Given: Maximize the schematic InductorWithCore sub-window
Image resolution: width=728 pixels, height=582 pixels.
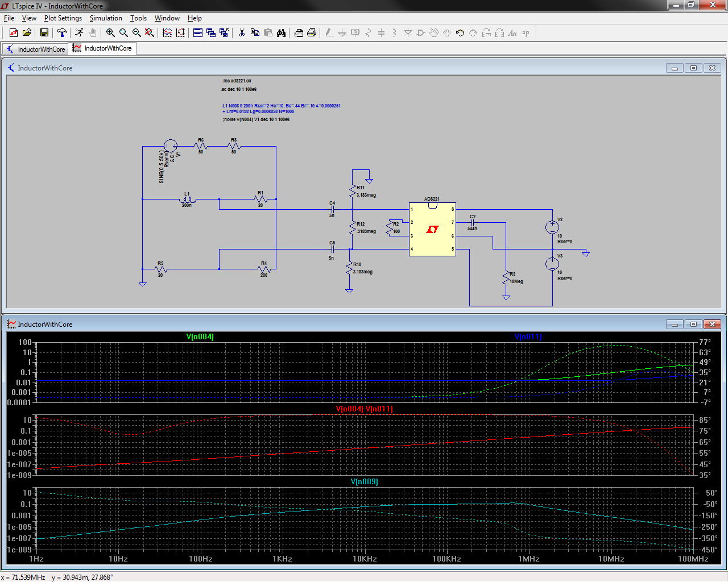Looking at the screenshot, I should pos(693,68).
